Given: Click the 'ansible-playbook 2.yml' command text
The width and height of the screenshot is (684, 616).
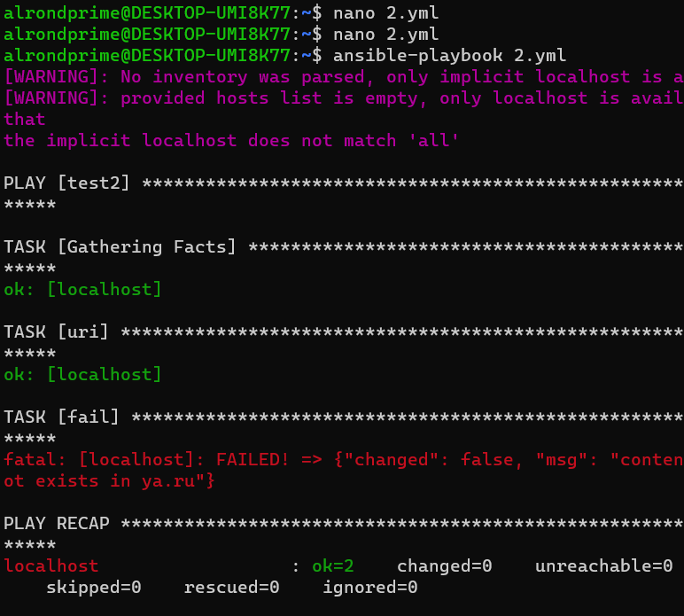Looking at the screenshot, I should pyautogui.click(x=449, y=56).
